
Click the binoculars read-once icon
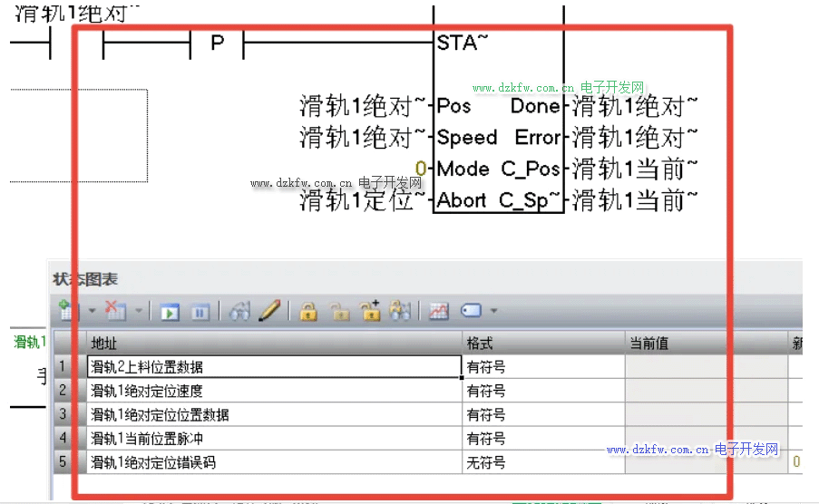[240, 311]
